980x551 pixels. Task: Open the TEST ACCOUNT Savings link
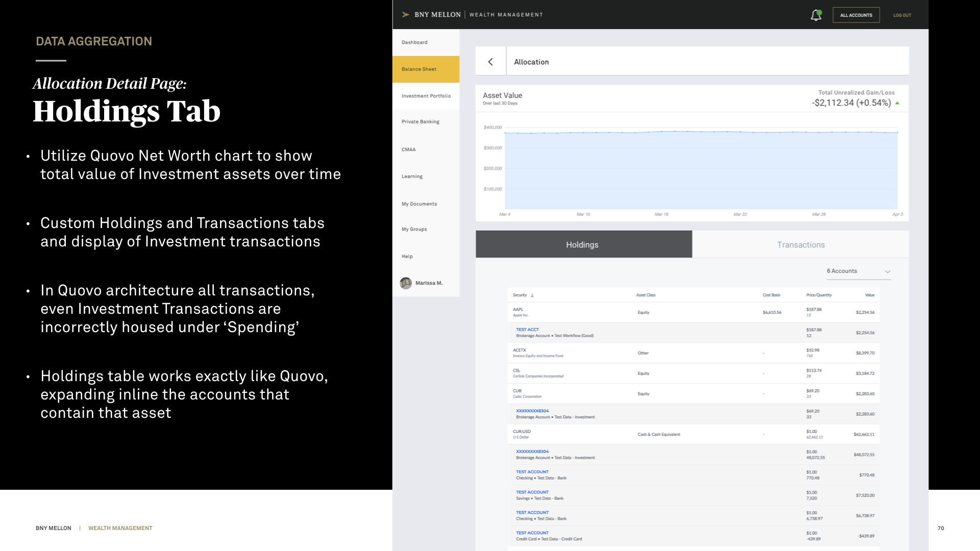[532, 492]
